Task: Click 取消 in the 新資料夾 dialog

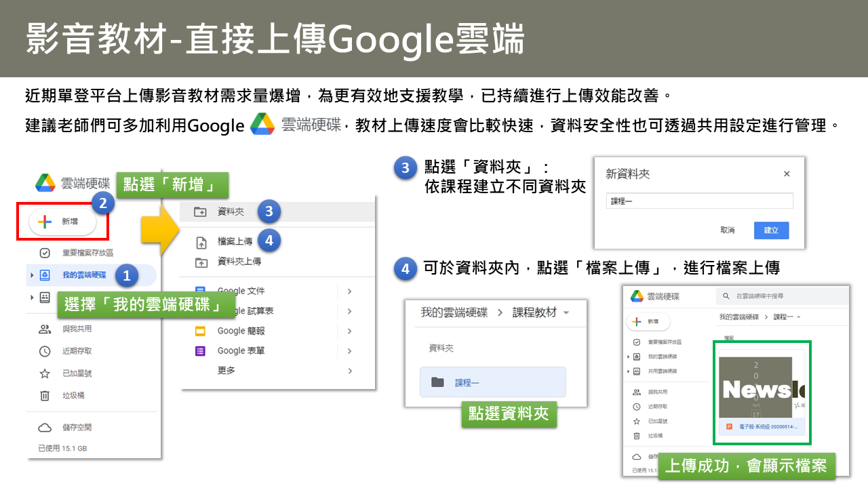Action: (x=728, y=230)
